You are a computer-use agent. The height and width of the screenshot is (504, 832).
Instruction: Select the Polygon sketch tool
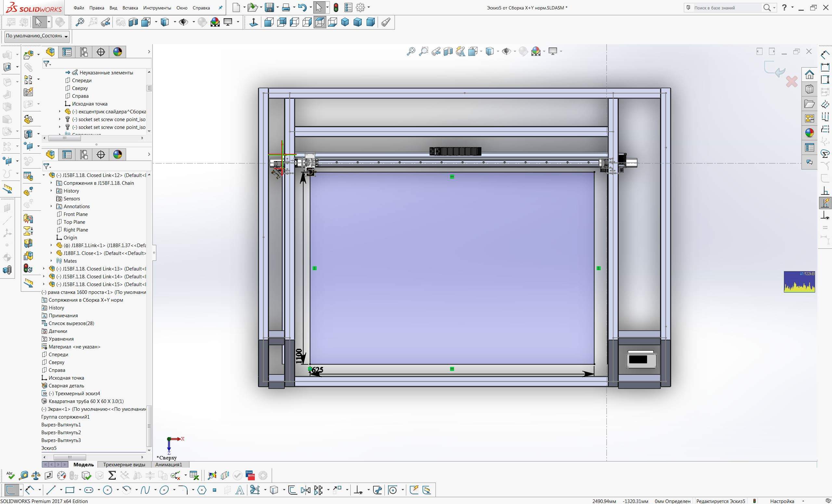202,490
